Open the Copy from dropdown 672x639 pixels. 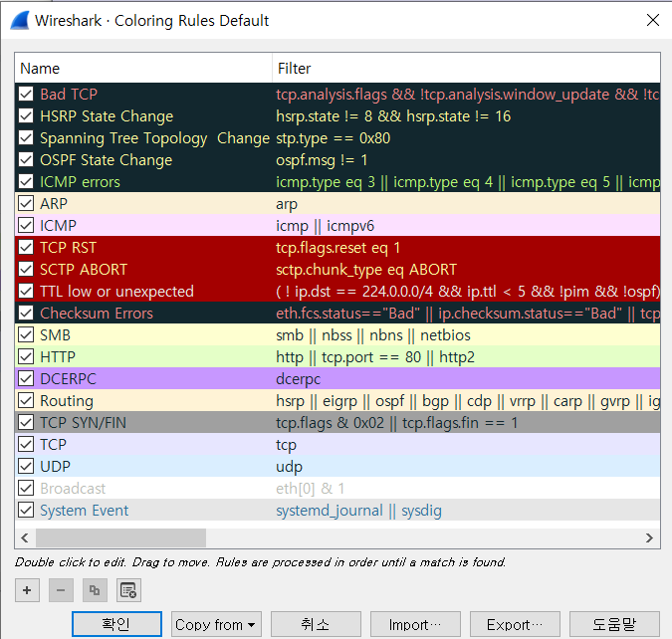point(216,624)
